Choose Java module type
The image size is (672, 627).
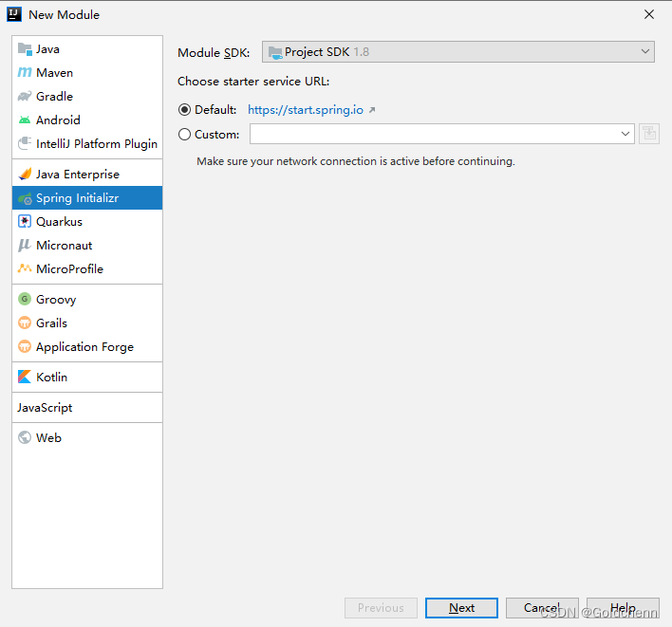pyautogui.click(x=87, y=49)
